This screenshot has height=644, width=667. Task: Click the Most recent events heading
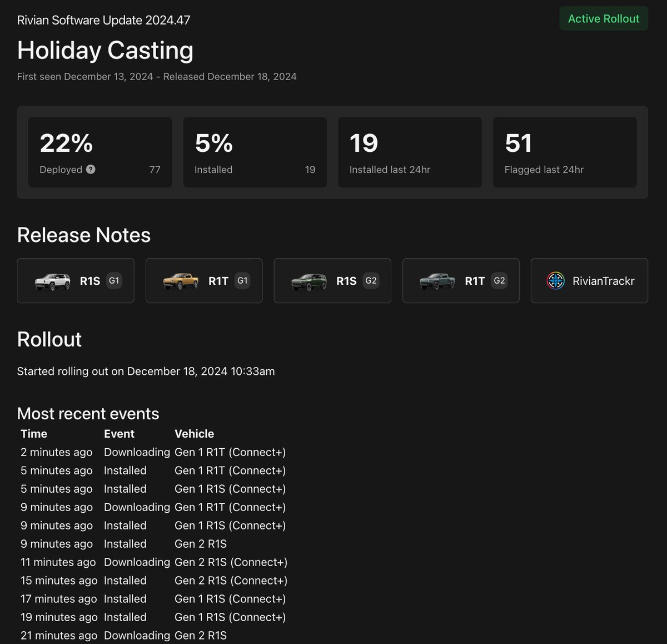[88, 414]
